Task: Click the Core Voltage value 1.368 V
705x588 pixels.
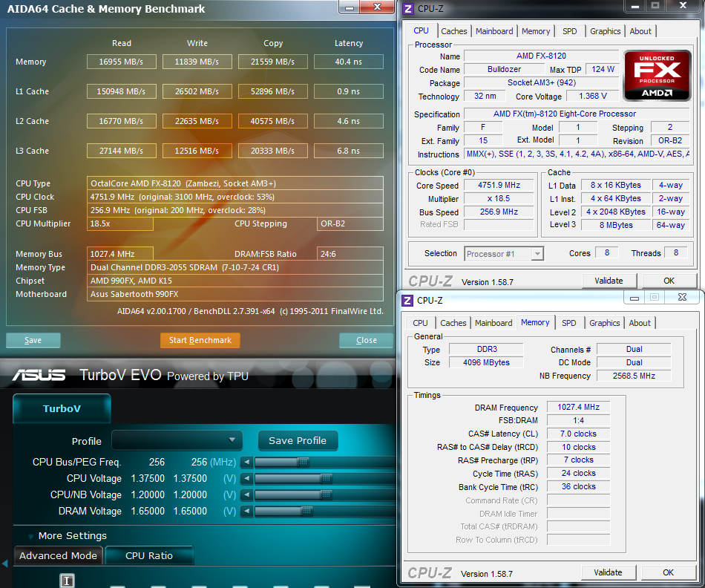Action: point(593,97)
